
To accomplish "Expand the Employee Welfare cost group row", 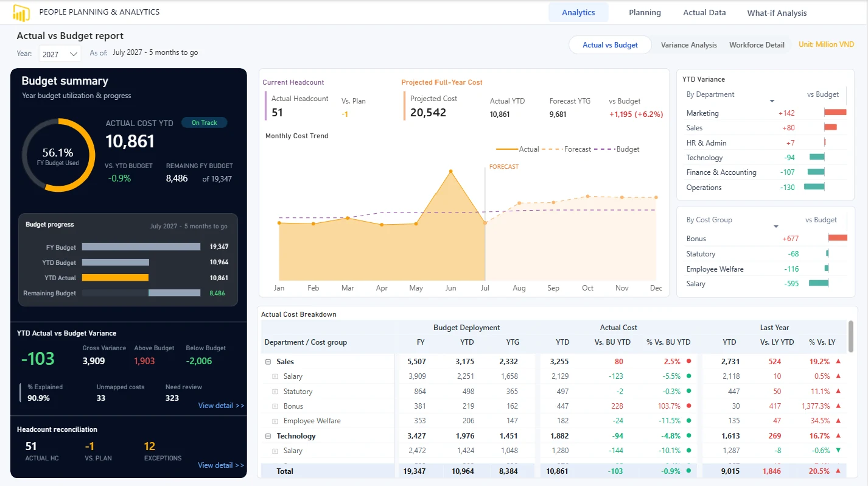I will pos(275,421).
